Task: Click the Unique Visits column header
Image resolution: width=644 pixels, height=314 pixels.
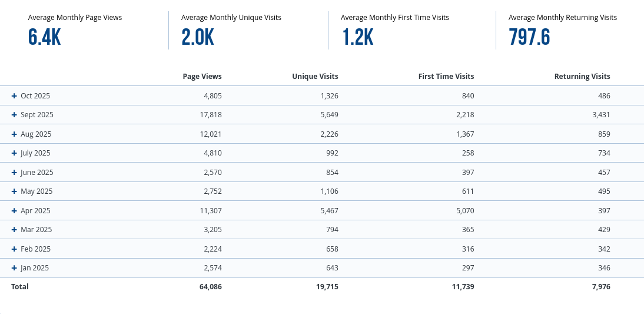Action: 315,77
